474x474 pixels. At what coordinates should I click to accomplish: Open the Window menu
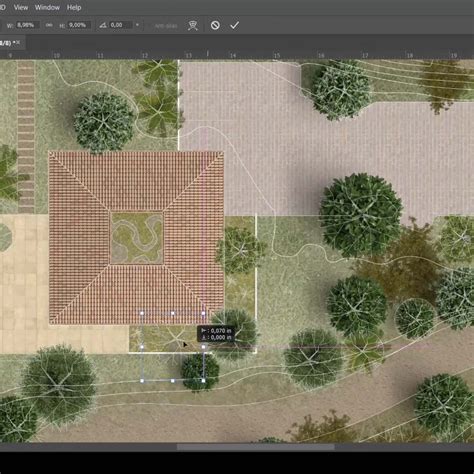(47, 7)
